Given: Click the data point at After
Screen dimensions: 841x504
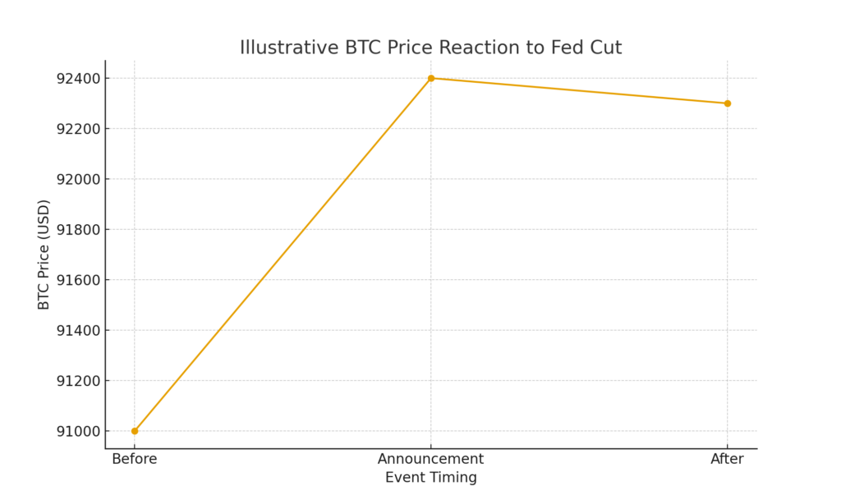Looking at the screenshot, I should (x=728, y=103).
